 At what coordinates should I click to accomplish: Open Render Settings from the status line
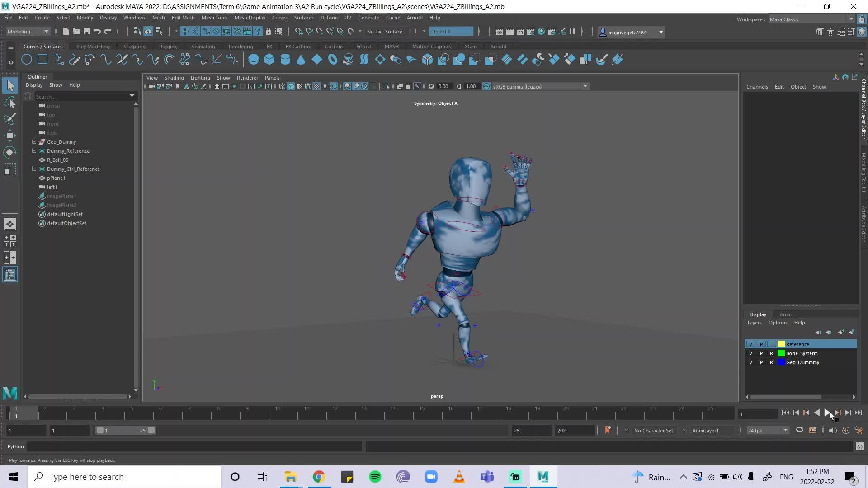531,32
